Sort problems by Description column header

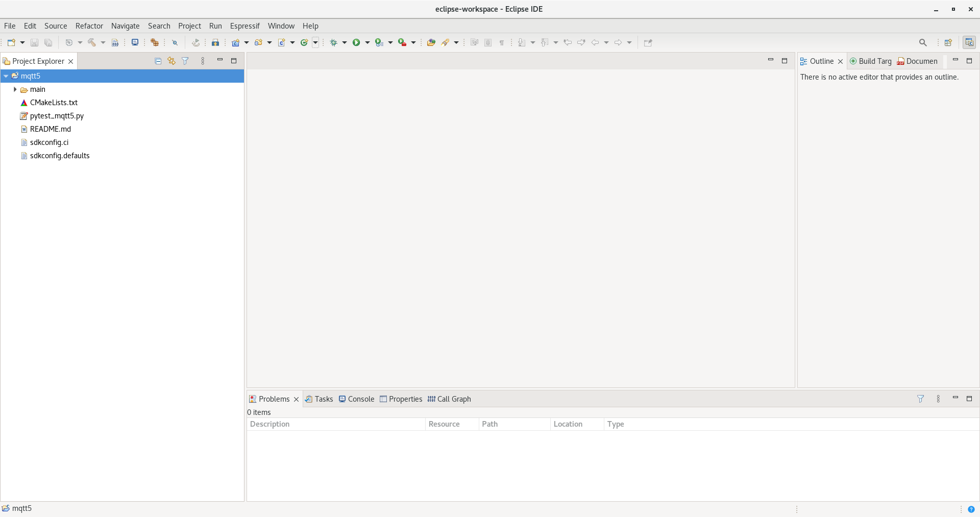[336, 424]
